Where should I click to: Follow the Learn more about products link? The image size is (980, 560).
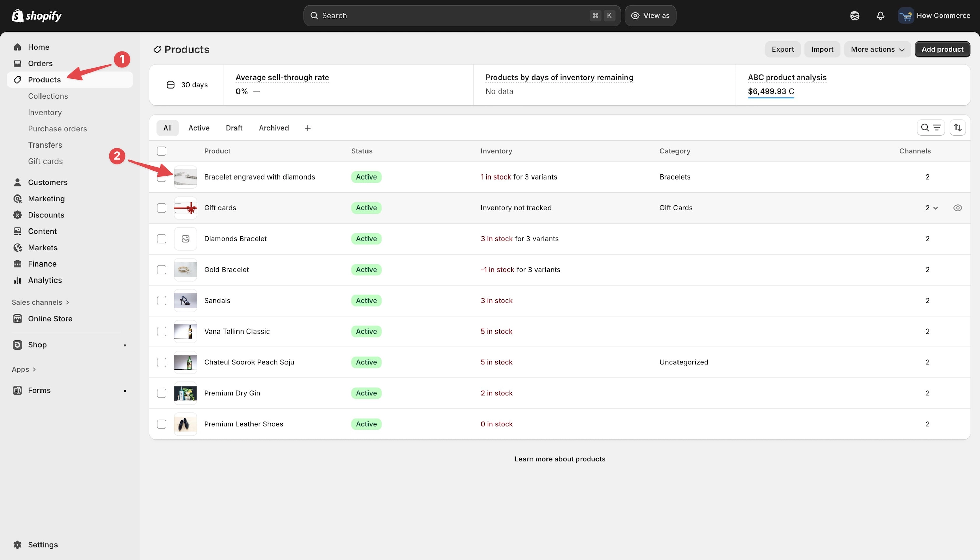pos(559,459)
